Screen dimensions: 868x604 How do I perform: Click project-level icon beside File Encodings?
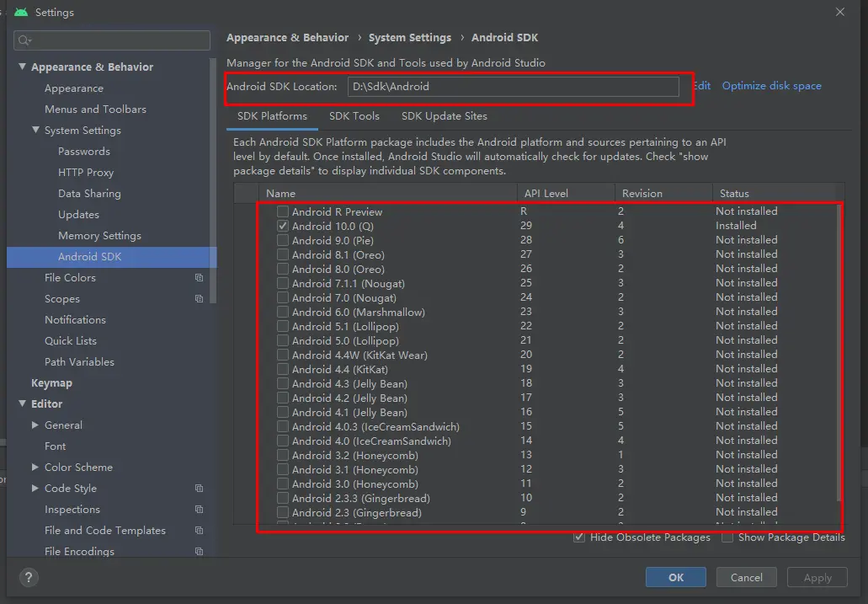pos(199,552)
